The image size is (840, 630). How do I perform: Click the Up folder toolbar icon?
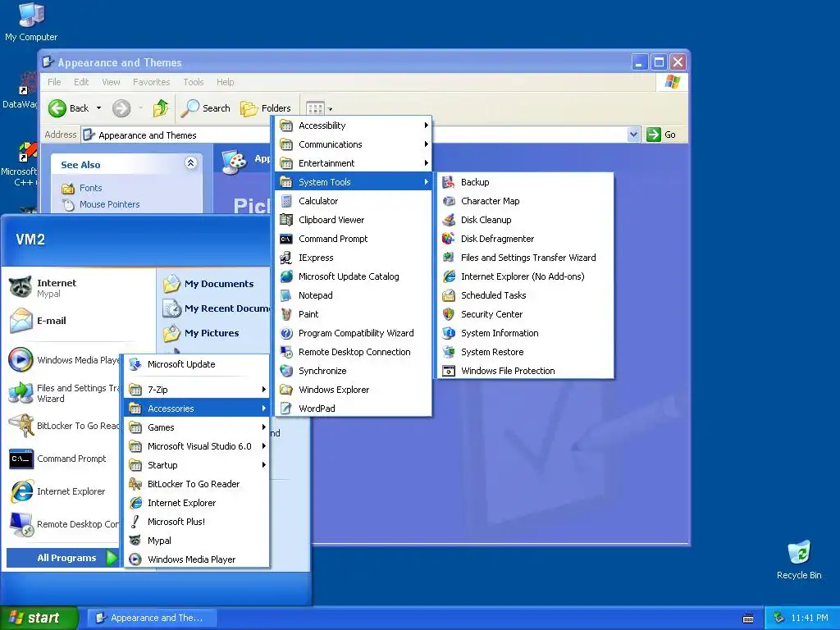coord(161,108)
